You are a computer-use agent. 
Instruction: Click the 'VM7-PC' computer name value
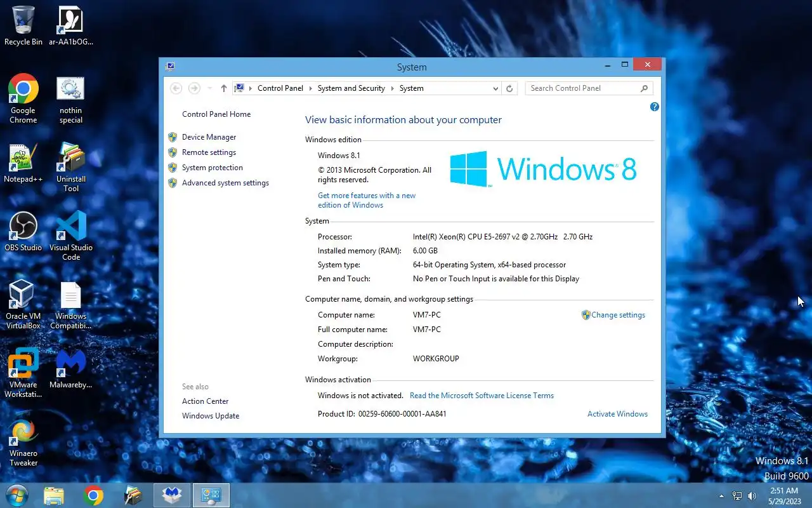click(x=427, y=315)
